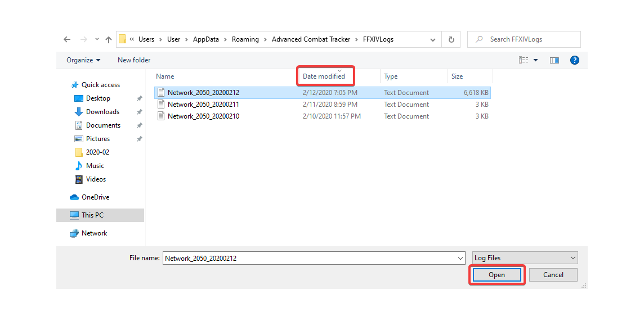The image size is (644, 317).
Task: Click FFXIVLogs in address bar
Action: coord(378,39)
